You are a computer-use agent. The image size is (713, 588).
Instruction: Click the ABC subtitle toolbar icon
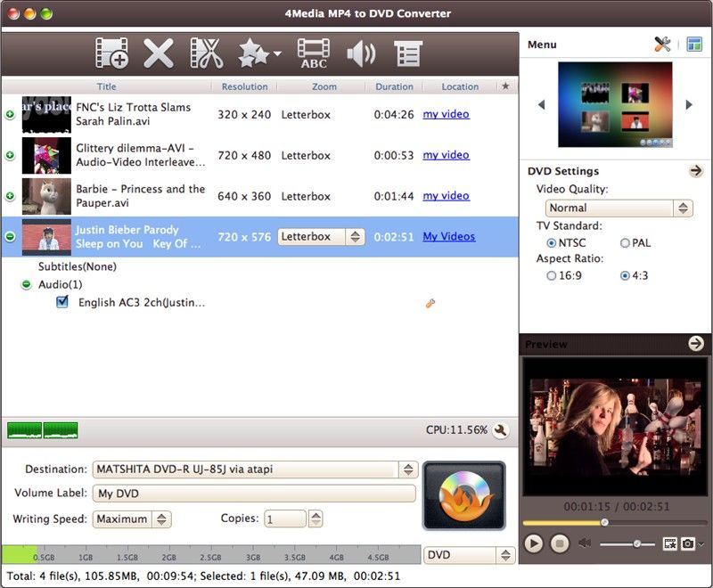pyautogui.click(x=314, y=53)
